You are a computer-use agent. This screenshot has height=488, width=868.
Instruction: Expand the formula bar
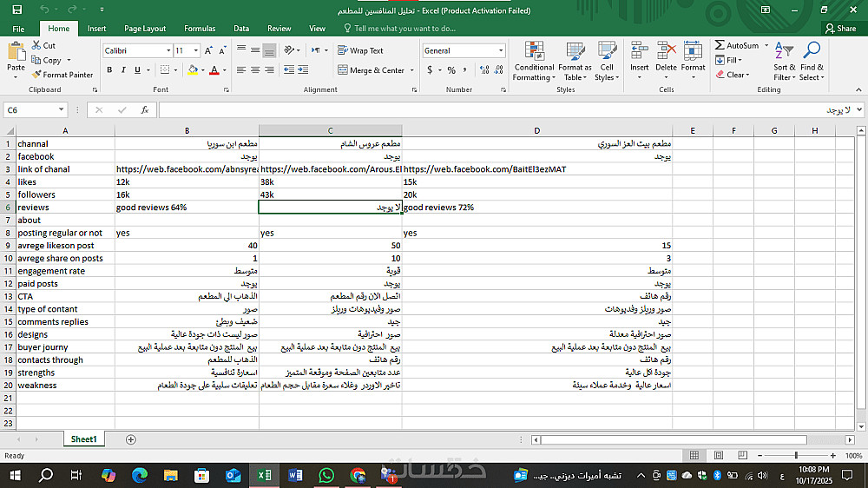pyautogui.click(x=859, y=109)
